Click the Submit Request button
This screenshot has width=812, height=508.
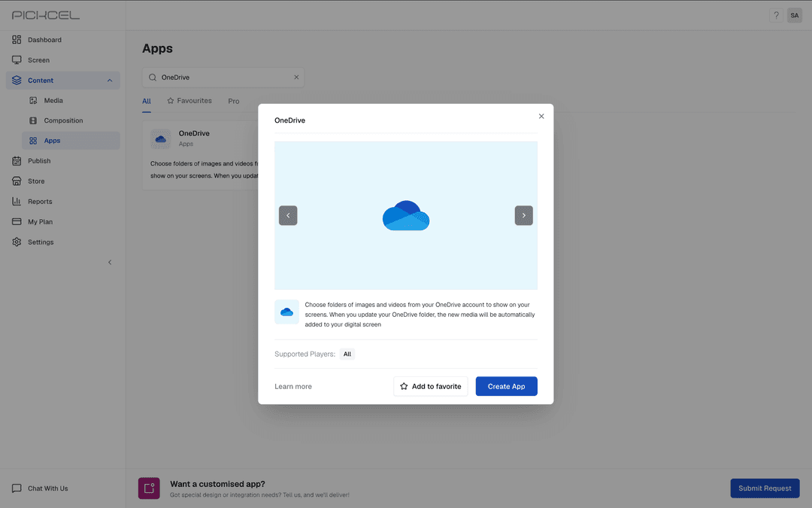(x=765, y=488)
